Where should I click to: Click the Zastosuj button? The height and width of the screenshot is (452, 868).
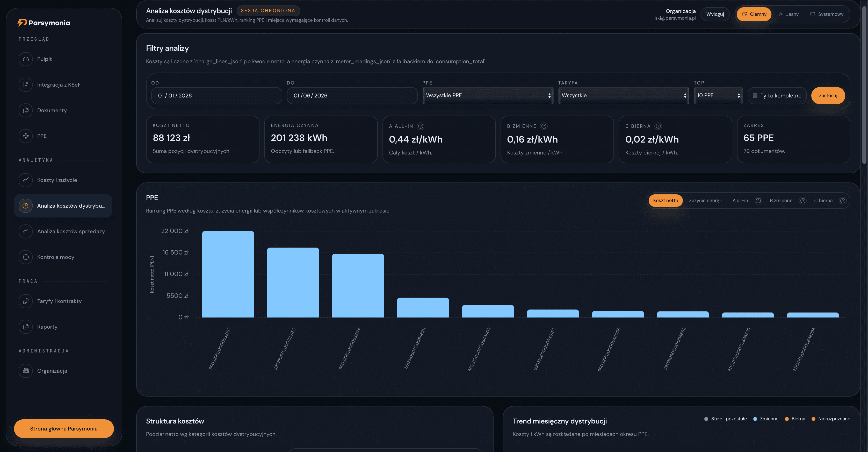[x=828, y=96]
